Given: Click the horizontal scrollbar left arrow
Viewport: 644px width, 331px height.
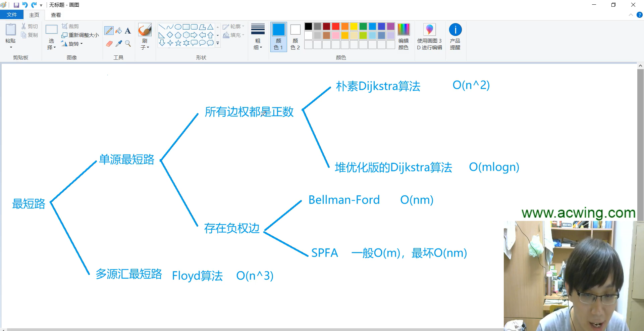Looking at the screenshot, I should pyautogui.click(x=3, y=330).
